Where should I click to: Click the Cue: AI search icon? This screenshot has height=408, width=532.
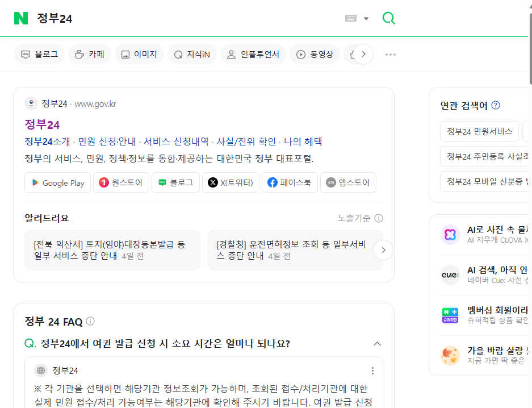(450, 274)
